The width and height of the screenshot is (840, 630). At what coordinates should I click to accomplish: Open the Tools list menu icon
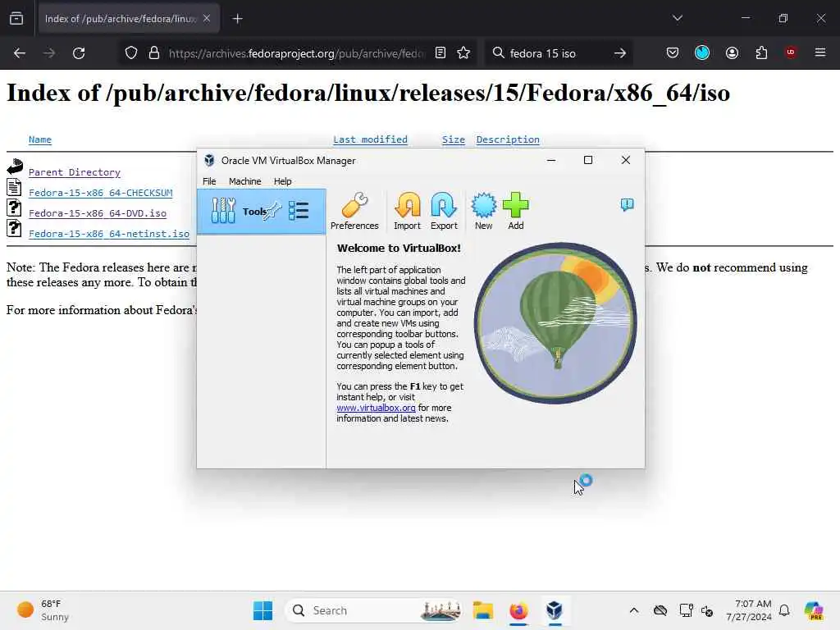click(299, 211)
